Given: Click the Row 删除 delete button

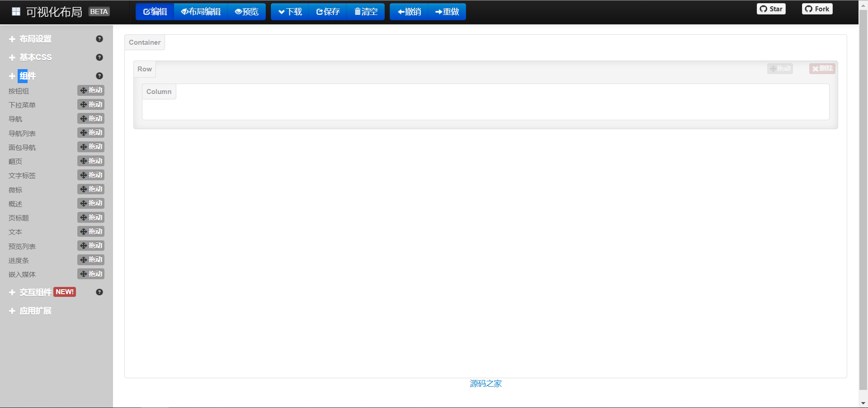Looking at the screenshot, I should (822, 69).
